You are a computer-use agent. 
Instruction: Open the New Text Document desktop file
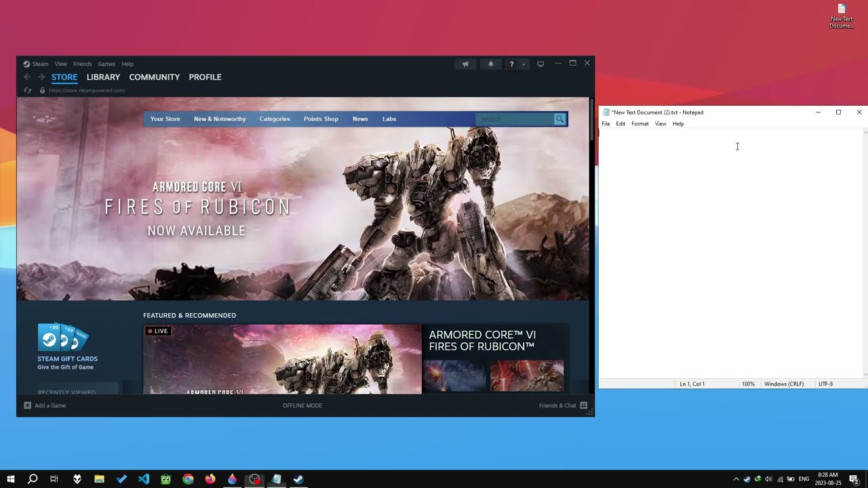point(842,16)
